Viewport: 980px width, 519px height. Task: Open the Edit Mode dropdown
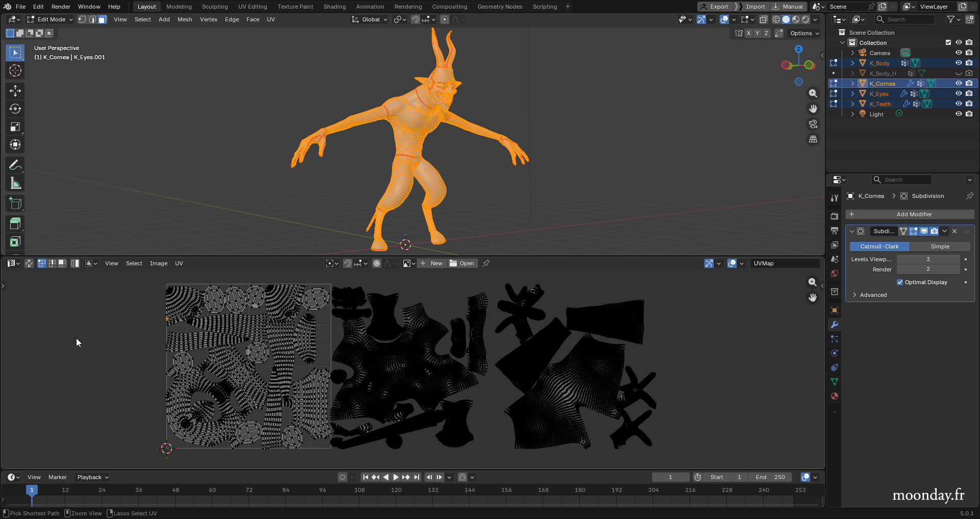pos(50,19)
